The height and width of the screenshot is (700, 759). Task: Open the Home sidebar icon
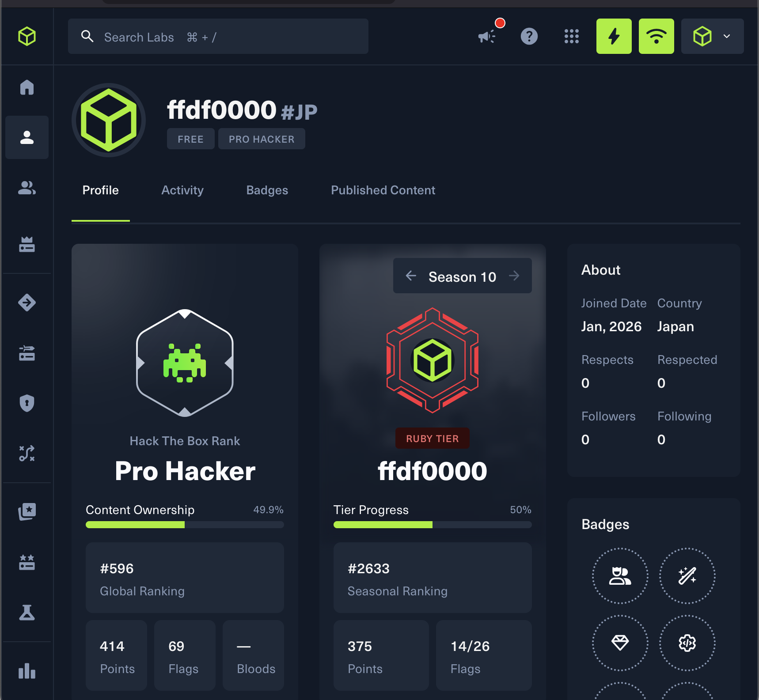tap(27, 87)
